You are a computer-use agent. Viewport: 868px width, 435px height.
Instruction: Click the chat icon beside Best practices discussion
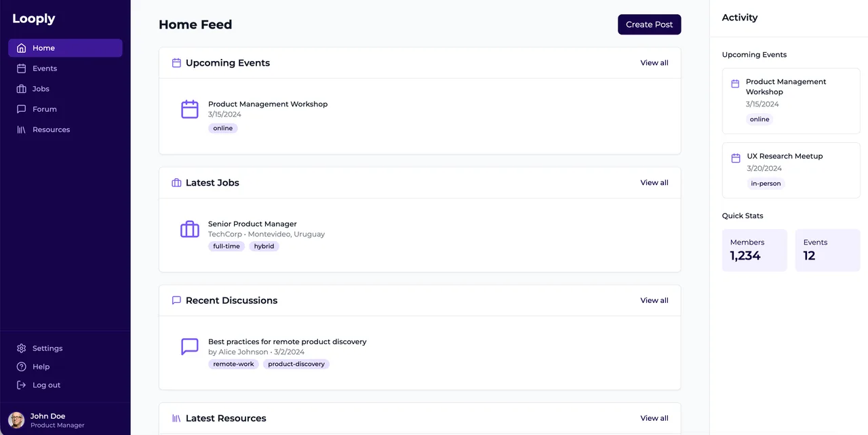tap(190, 347)
